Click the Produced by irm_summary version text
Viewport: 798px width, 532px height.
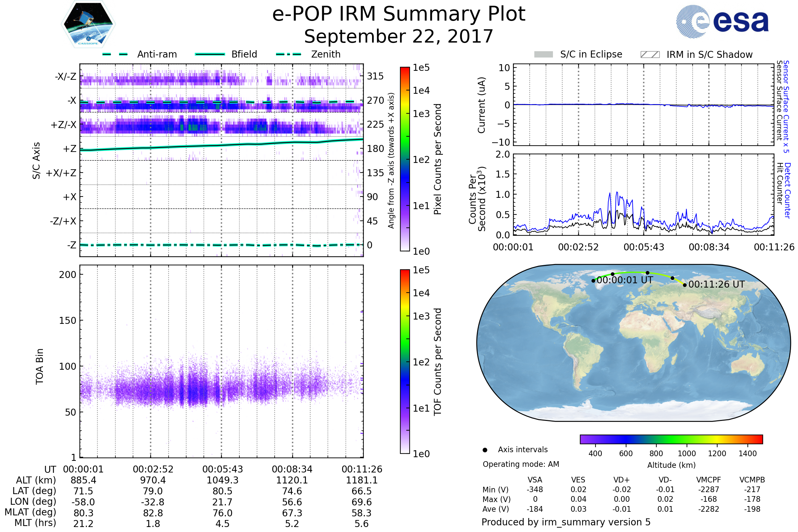click(x=566, y=522)
